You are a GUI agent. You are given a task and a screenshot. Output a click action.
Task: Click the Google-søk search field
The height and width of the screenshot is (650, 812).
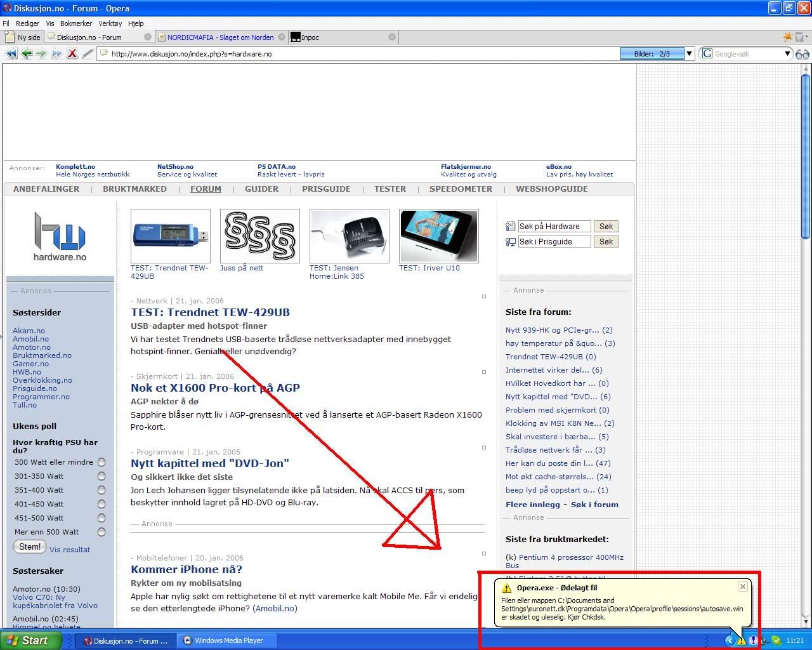pyautogui.click(x=747, y=54)
